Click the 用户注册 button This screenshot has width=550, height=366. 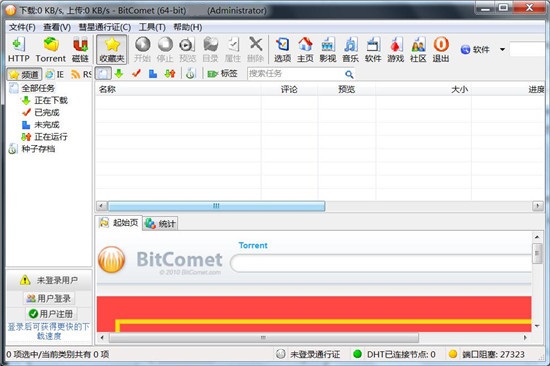click(51, 313)
